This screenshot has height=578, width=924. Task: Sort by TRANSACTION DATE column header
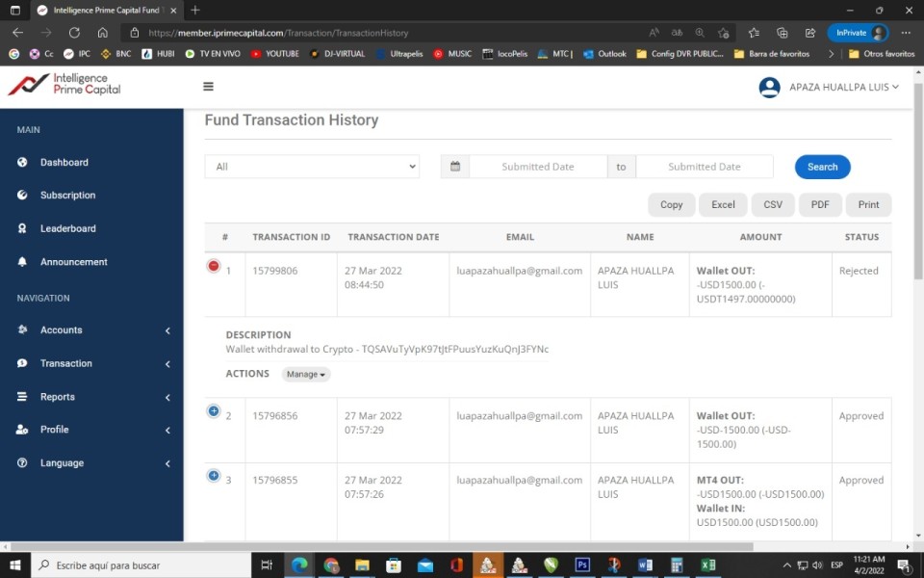point(393,237)
